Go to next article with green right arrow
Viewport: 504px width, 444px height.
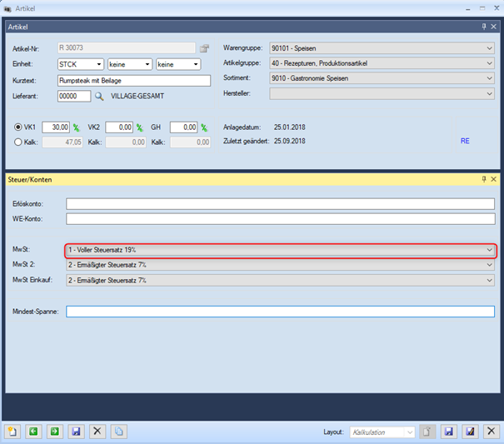(x=55, y=432)
